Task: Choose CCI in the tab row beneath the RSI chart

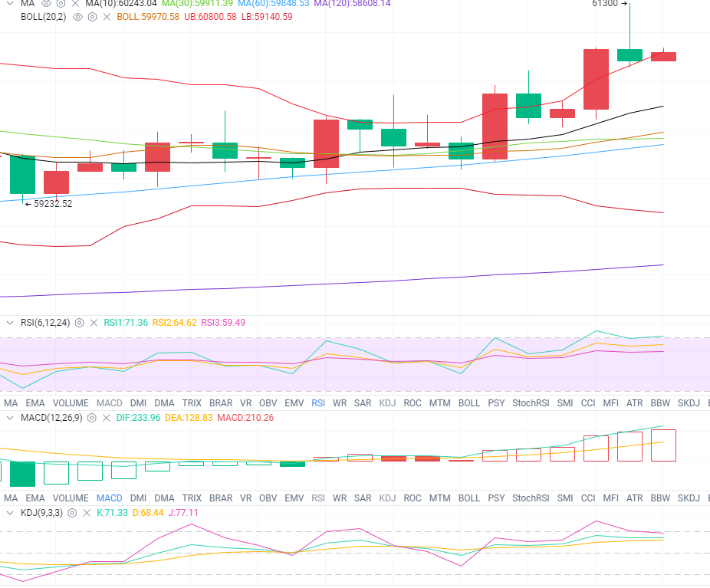Action: (x=588, y=403)
